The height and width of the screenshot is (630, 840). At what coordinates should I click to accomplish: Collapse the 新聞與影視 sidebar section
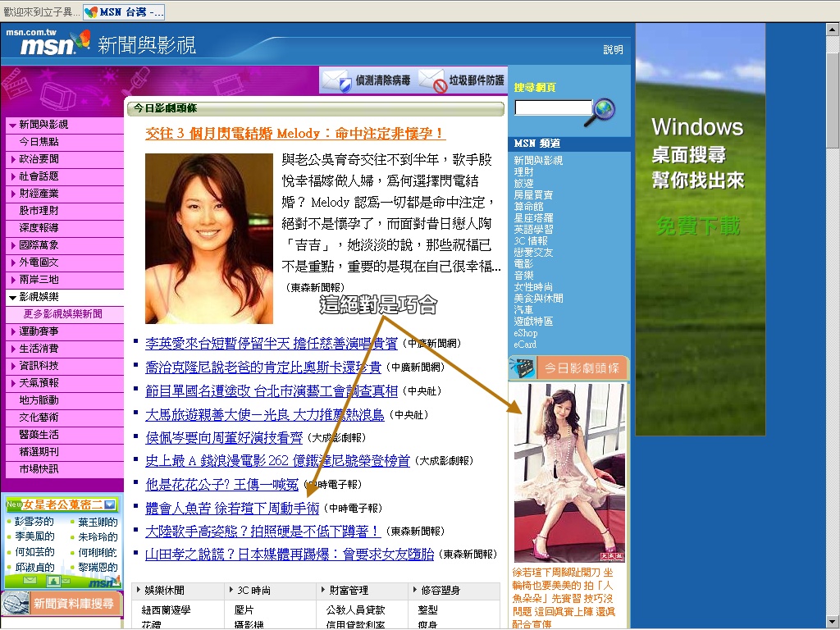(12, 125)
